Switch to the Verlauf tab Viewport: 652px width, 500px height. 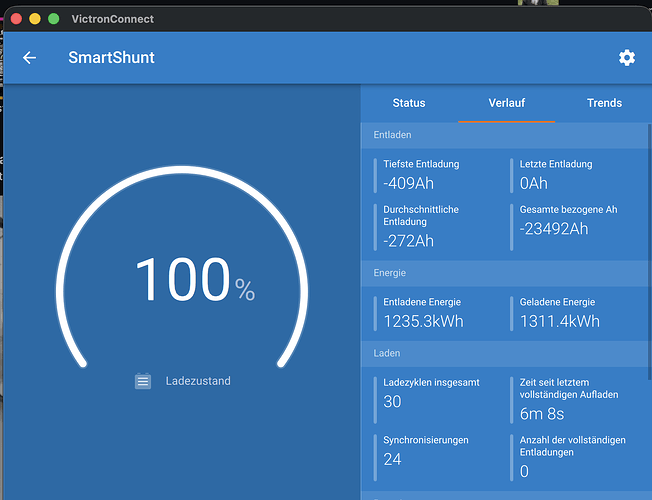[x=506, y=103]
